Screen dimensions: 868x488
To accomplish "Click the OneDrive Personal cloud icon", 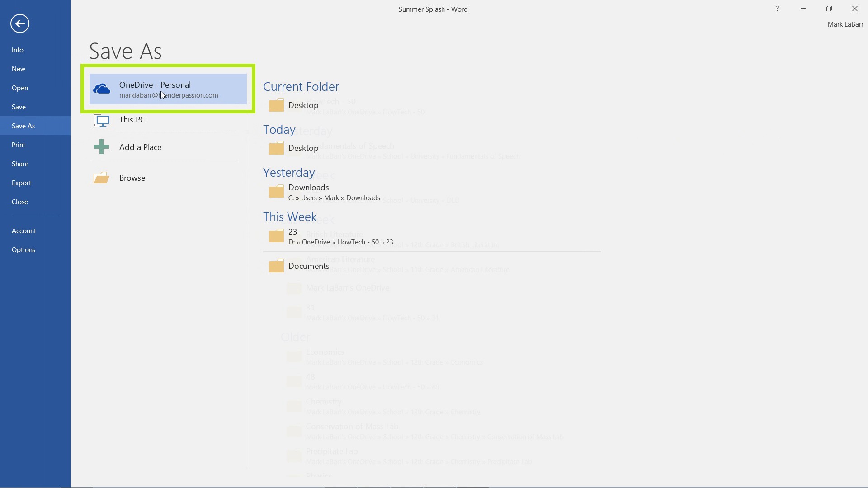I will coord(102,89).
